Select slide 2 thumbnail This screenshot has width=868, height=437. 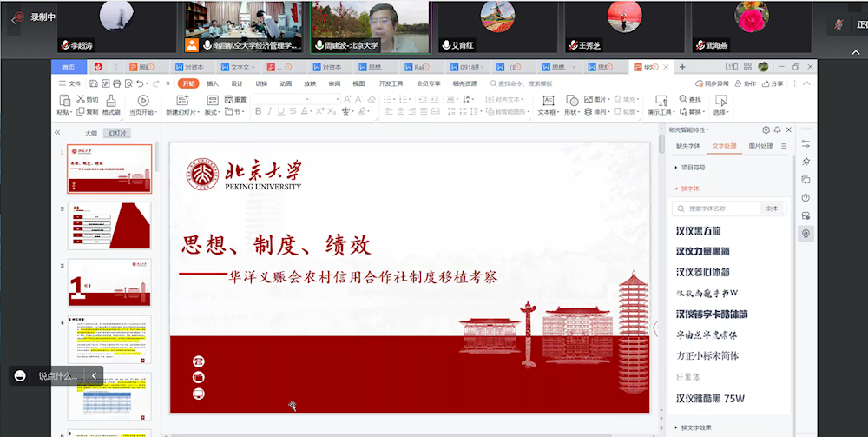(x=109, y=225)
